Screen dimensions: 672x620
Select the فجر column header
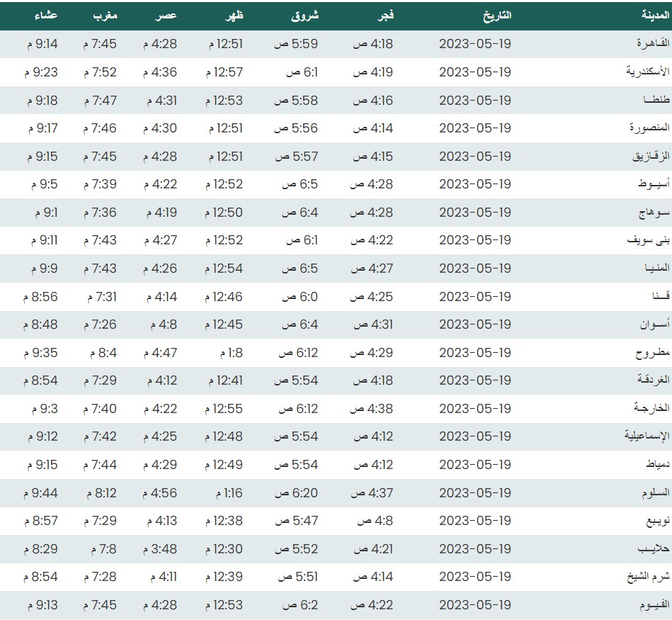(385, 15)
